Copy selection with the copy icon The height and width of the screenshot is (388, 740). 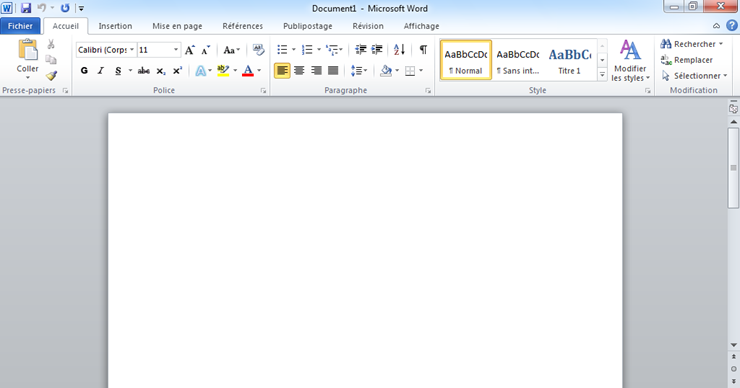tap(51, 60)
